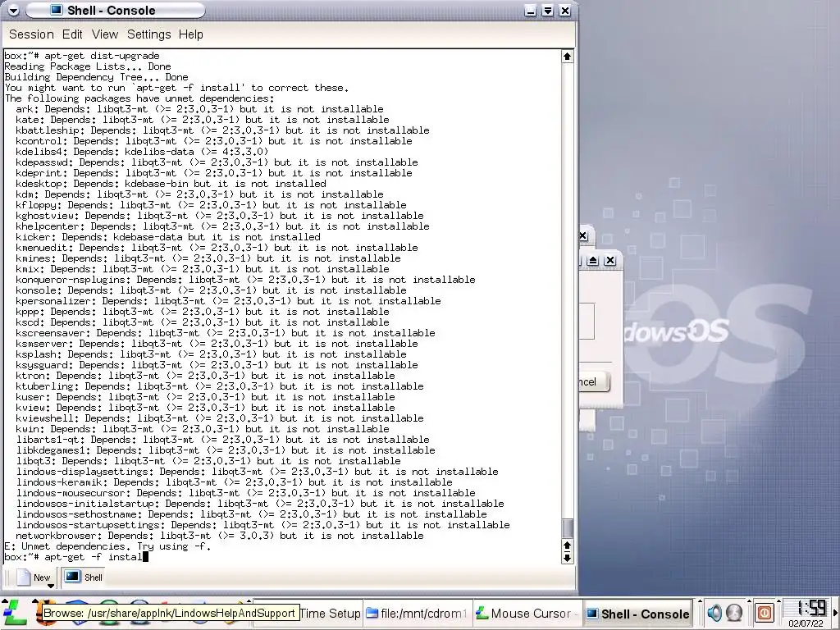The image size is (840, 630).
Task: Activate Shell - Console taskbar entry
Action: [637, 614]
